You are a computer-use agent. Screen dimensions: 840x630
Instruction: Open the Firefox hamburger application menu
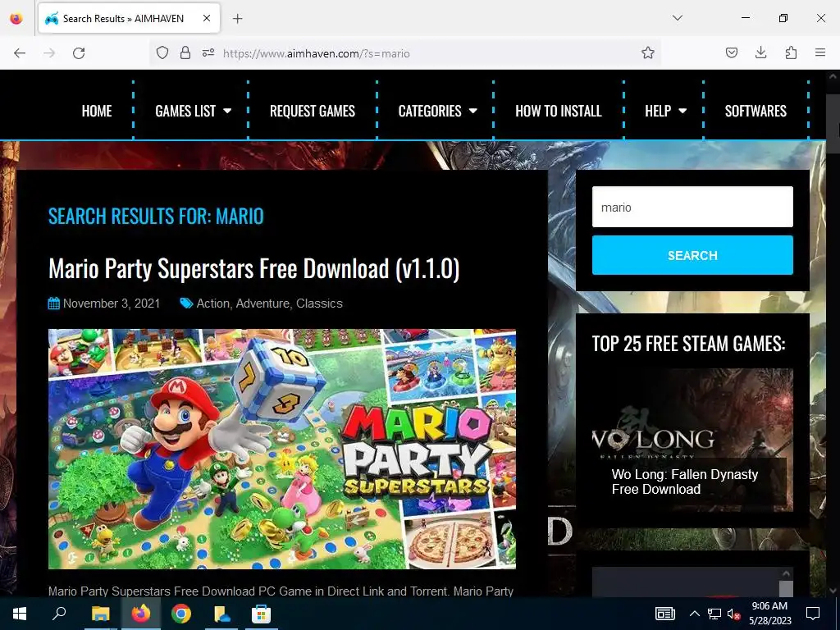820,52
